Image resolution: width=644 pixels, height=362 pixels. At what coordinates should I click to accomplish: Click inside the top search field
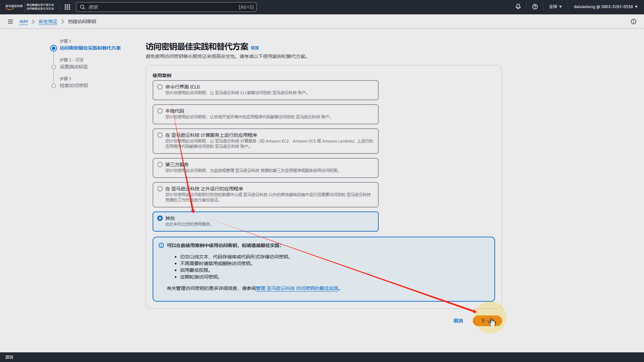click(x=161, y=7)
